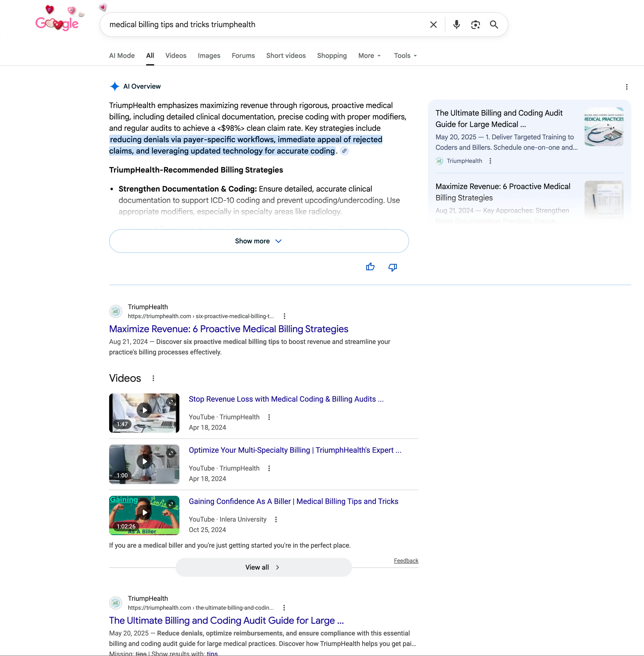Open options menu for the TriumpHealth result
Image resolution: width=644 pixels, height=656 pixels.
(285, 316)
